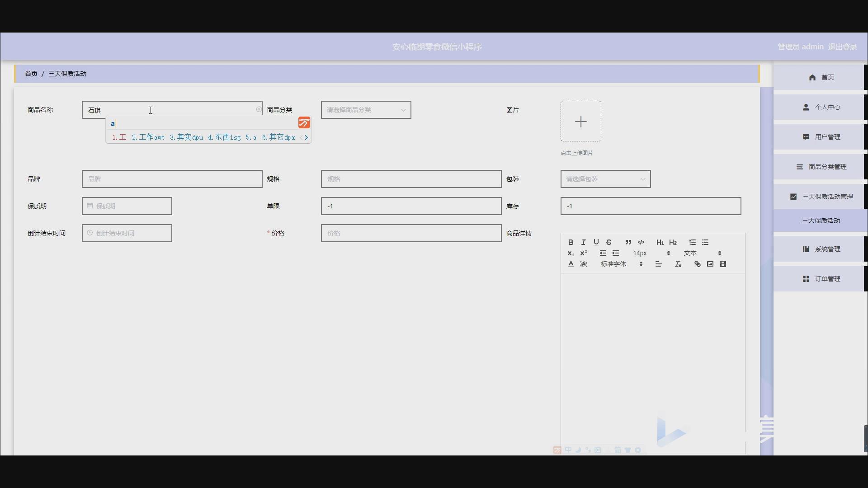
Task: Insert an image into the editor
Action: [710, 264]
